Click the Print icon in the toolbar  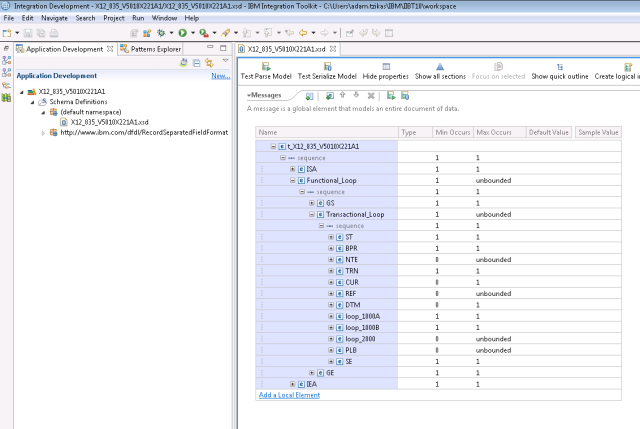point(54,33)
